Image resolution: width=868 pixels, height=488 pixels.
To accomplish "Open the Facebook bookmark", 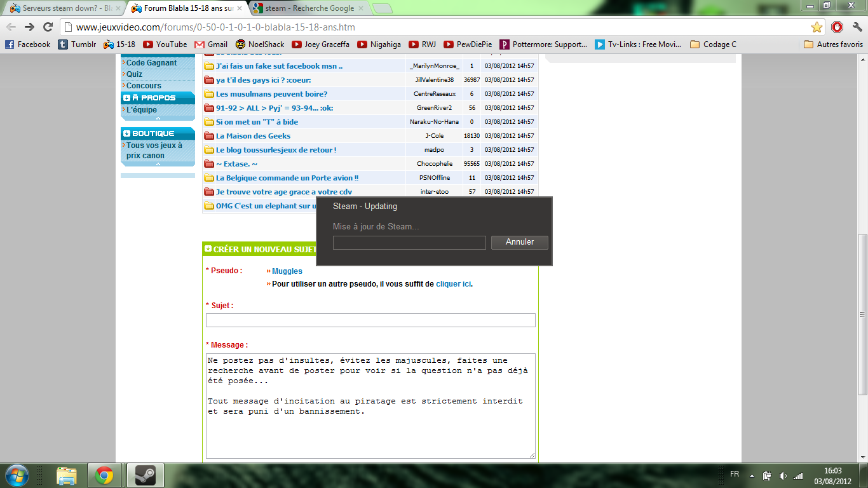I will pos(27,44).
